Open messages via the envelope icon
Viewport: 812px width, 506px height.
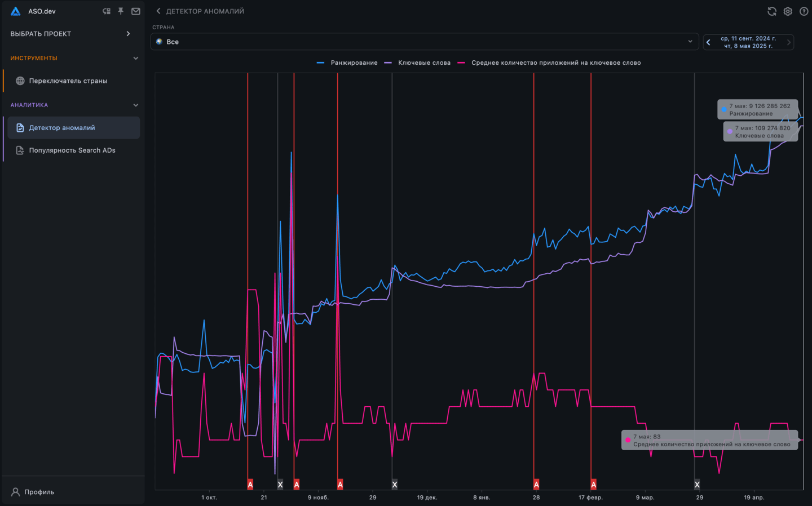[135, 11]
